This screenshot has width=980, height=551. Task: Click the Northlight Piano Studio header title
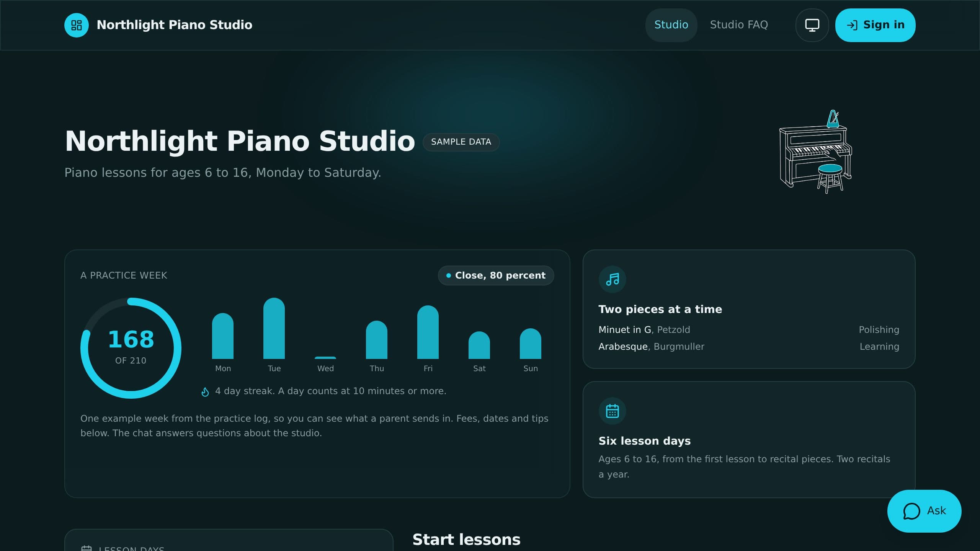click(175, 25)
